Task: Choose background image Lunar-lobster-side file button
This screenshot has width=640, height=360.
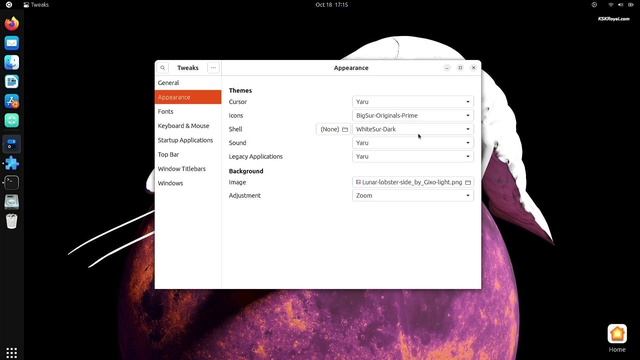Action: 413,182
